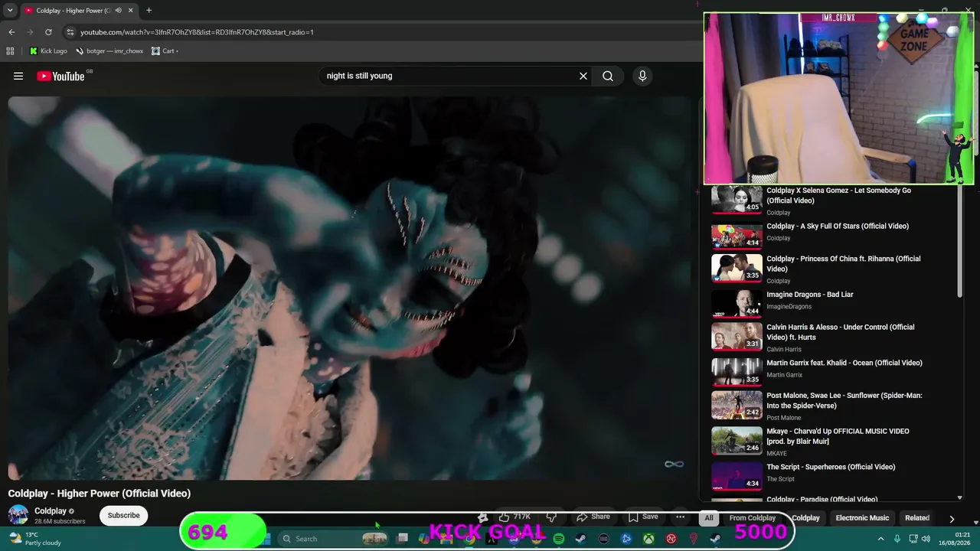Play Mkaye - Charva'd Up video title
Image resolution: width=980 pixels, height=551 pixels.
pos(838,436)
